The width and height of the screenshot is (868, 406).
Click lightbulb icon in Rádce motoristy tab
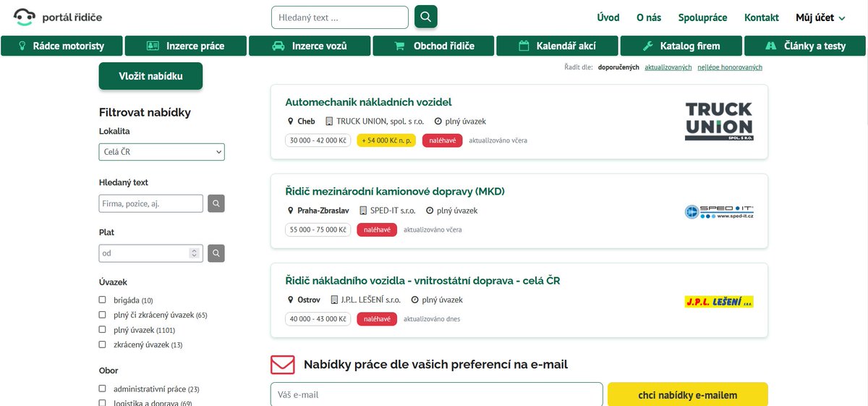(22, 46)
